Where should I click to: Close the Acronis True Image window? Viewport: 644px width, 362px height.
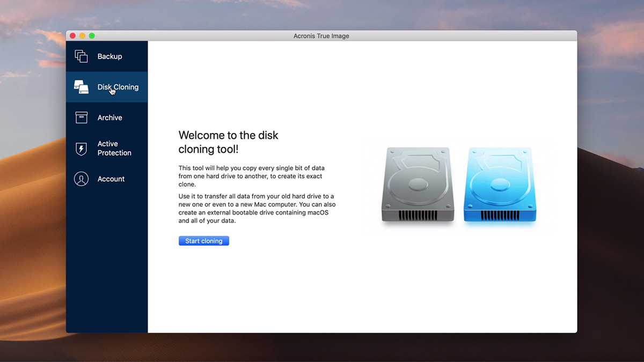[x=72, y=36]
